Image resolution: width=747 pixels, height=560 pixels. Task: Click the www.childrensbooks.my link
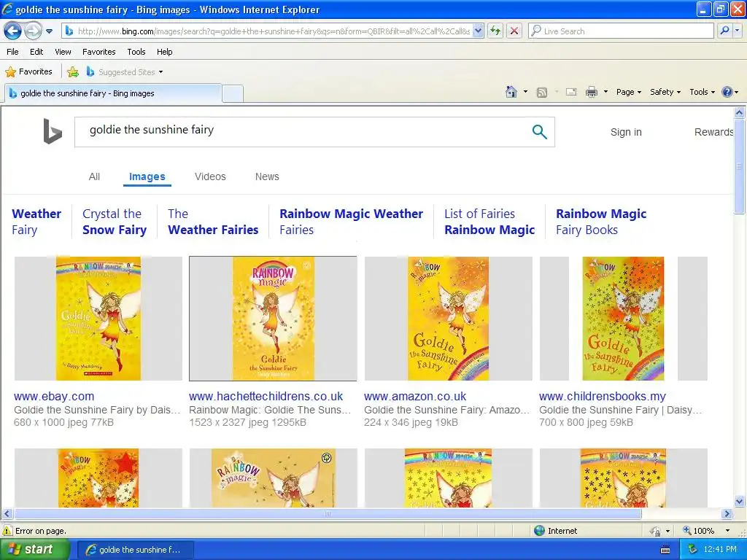(602, 396)
